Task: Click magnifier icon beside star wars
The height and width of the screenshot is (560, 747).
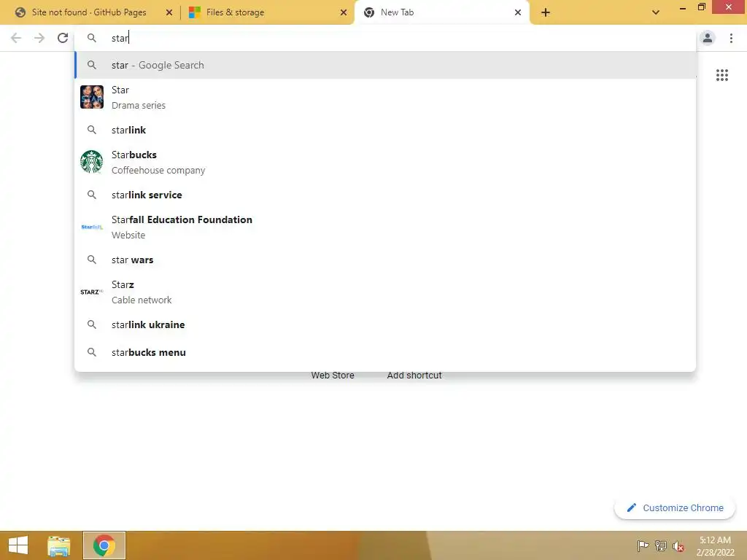Action: click(x=91, y=260)
